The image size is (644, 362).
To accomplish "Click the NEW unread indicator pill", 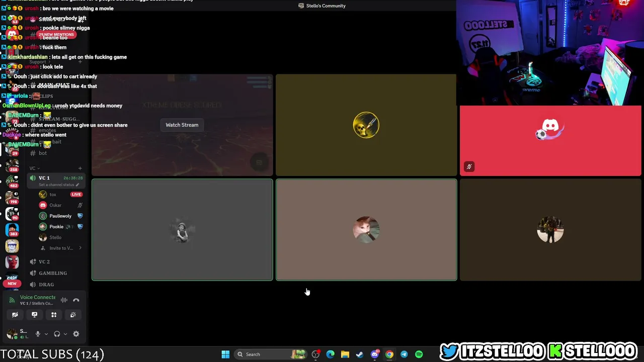I will [x=12, y=284].
